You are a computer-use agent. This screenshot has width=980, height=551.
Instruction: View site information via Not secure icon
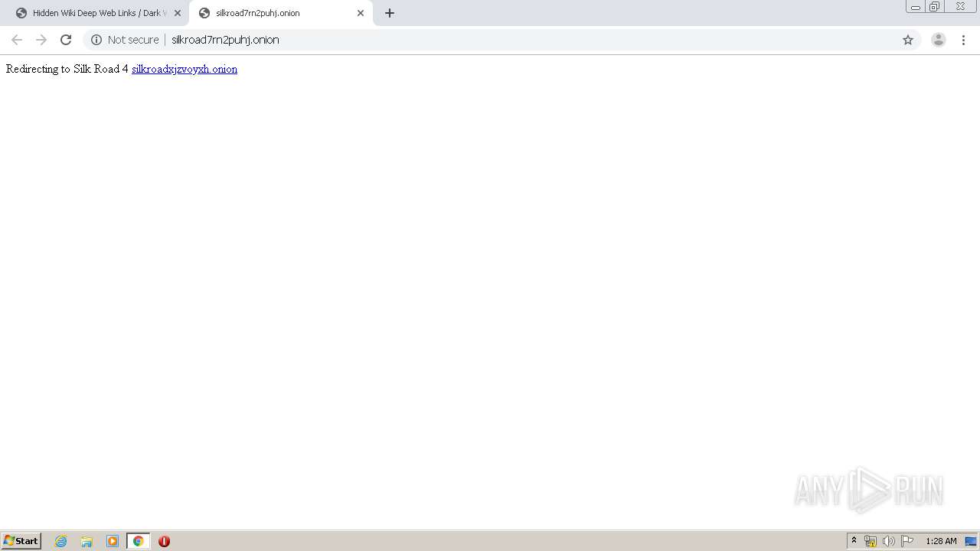96,40
